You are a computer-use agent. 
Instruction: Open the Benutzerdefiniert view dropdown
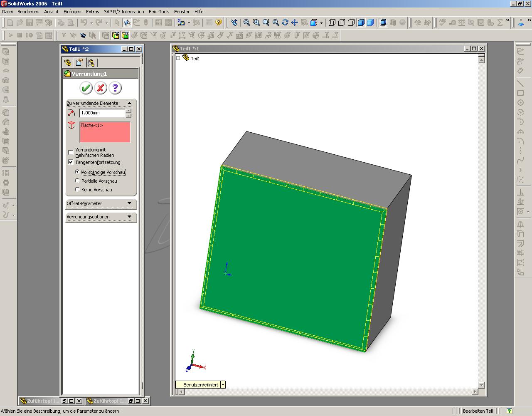point(223,385)
